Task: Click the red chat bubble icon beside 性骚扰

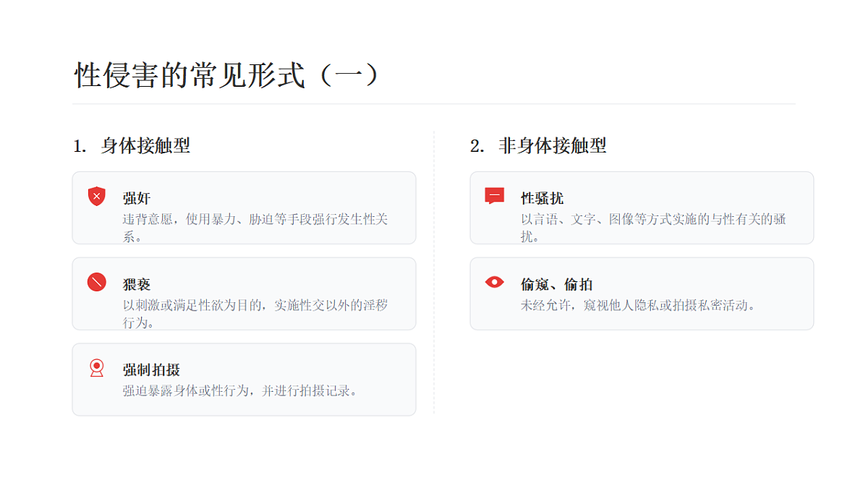Action: tap(495, 196)
